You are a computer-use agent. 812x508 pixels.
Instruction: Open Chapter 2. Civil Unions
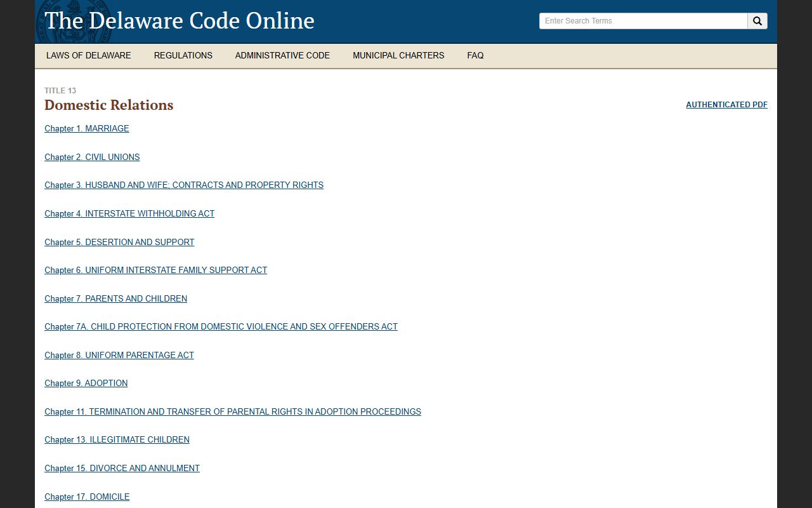click(92, 157)
